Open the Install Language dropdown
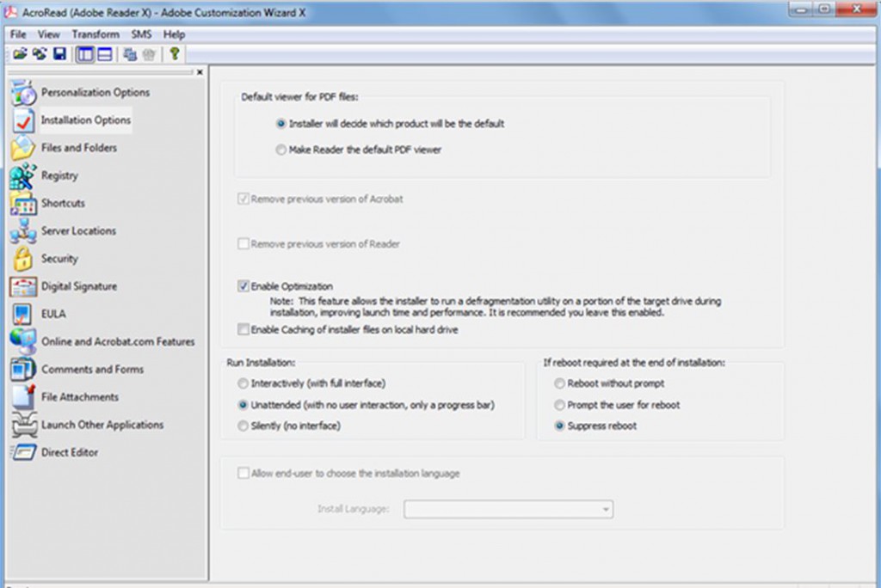The width and height of the screenshot is (881, 588). 508,510
